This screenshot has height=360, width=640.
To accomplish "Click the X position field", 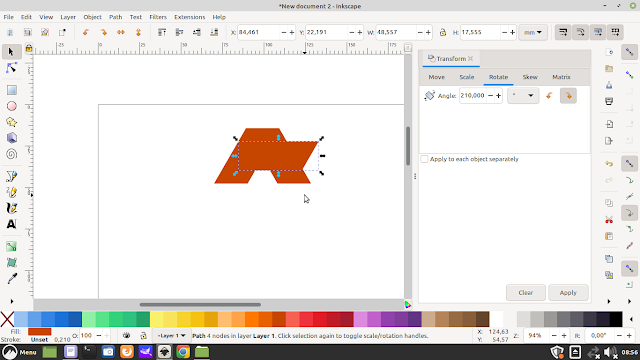I will [x=259, y=32].
